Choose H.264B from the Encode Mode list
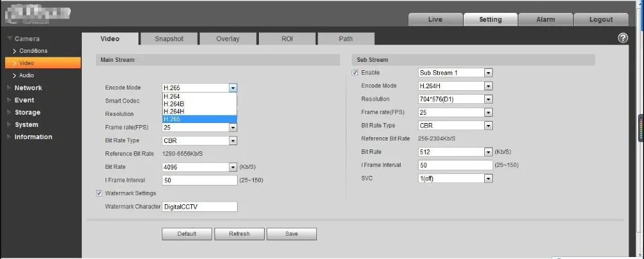Viewport: 644px width, 259px height. [200, 104]
